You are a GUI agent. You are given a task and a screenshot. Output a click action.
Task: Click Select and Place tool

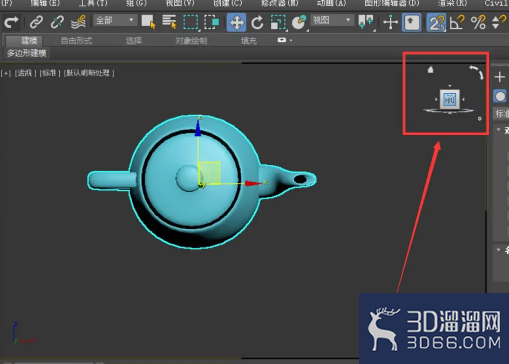click(299, 23)
